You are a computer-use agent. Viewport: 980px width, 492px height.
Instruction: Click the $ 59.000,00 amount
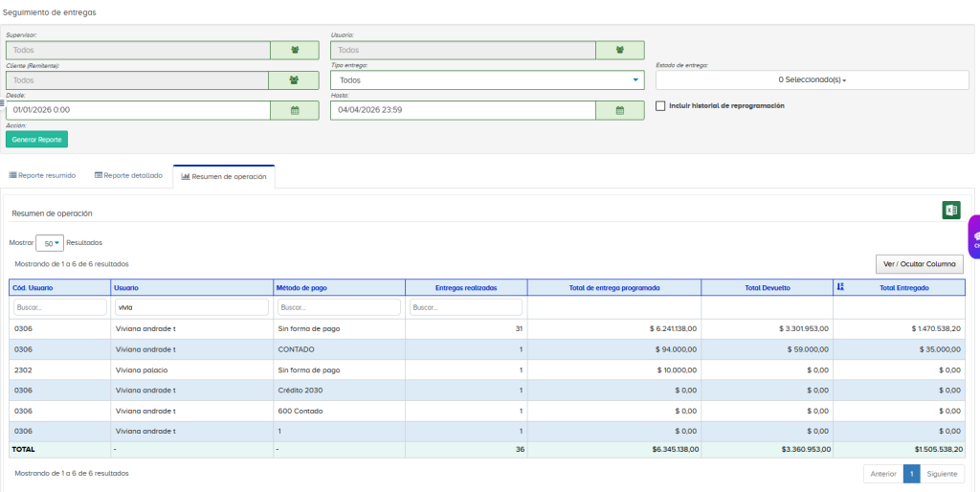pyautogui.click(x=808, y=349)
